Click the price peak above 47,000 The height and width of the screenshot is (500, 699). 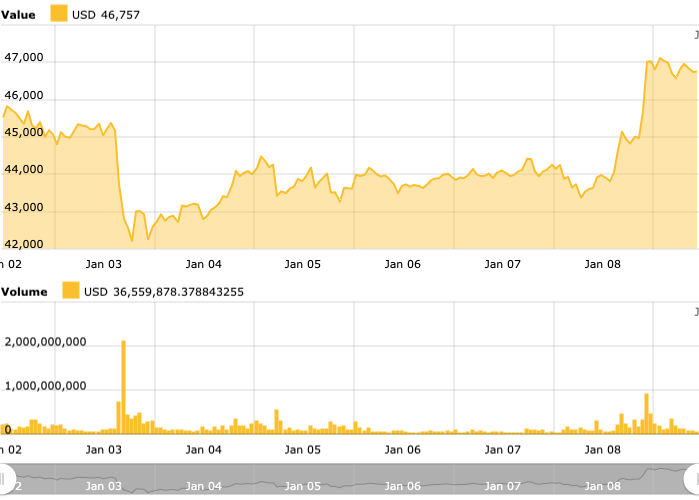(x=659, y=59)
